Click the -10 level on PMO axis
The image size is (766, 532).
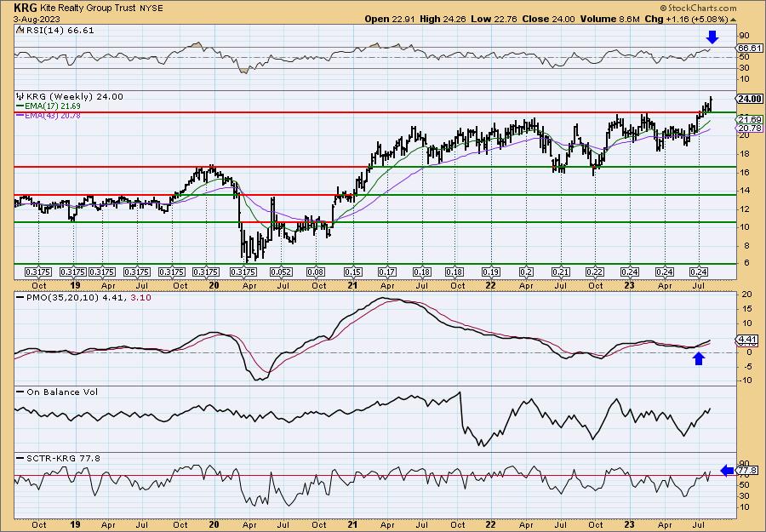coord(746,380)
